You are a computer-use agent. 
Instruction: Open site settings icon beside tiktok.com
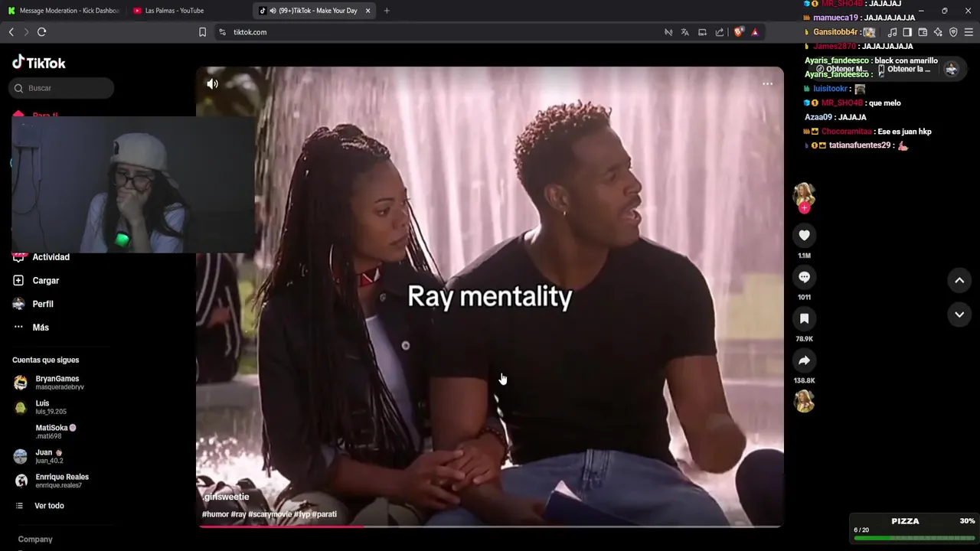click(222, 32)
